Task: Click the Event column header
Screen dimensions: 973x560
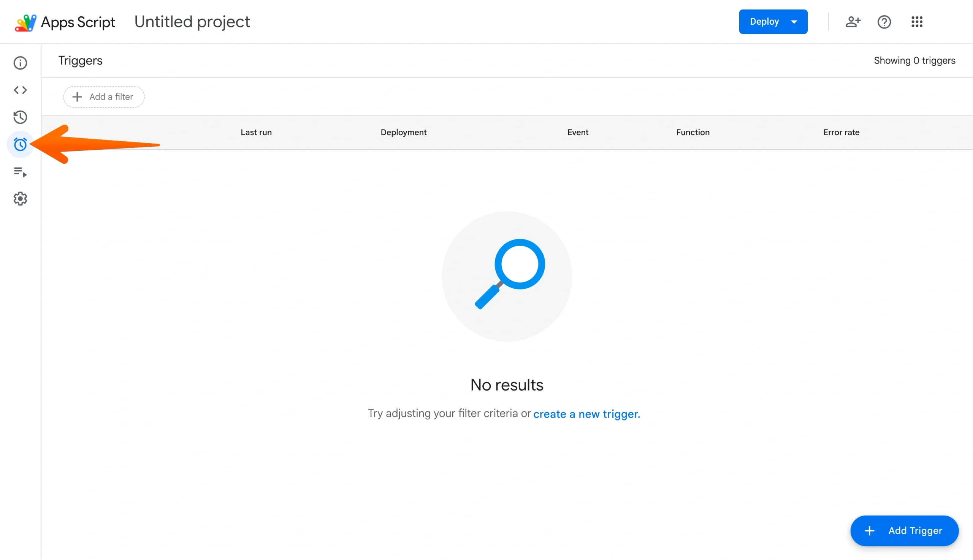Action: [577, 132]
